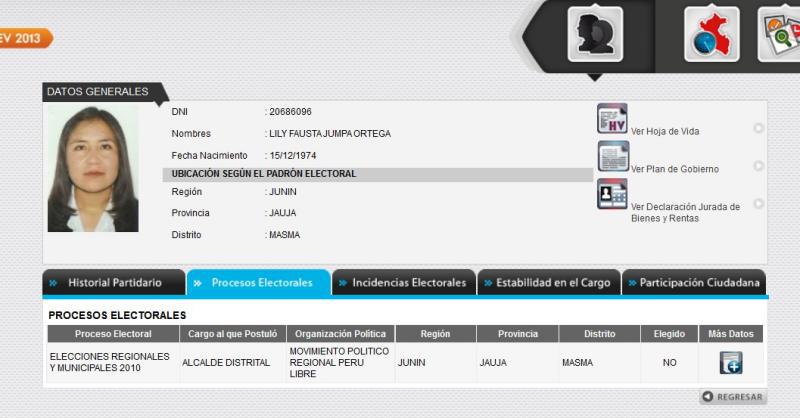The image size is (800, 418).
Task: Select the radio circle next to Ver Declaración Jurada
Action: [x=759, y=204]
